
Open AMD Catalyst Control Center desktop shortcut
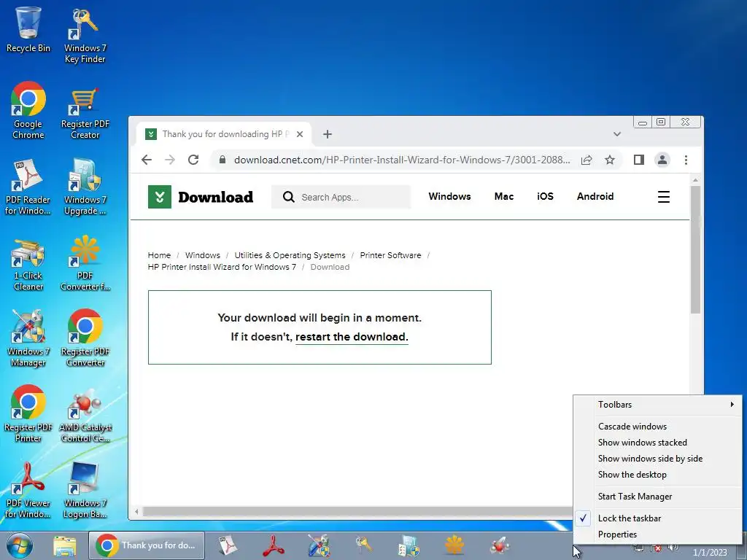(x=85, y=416)
